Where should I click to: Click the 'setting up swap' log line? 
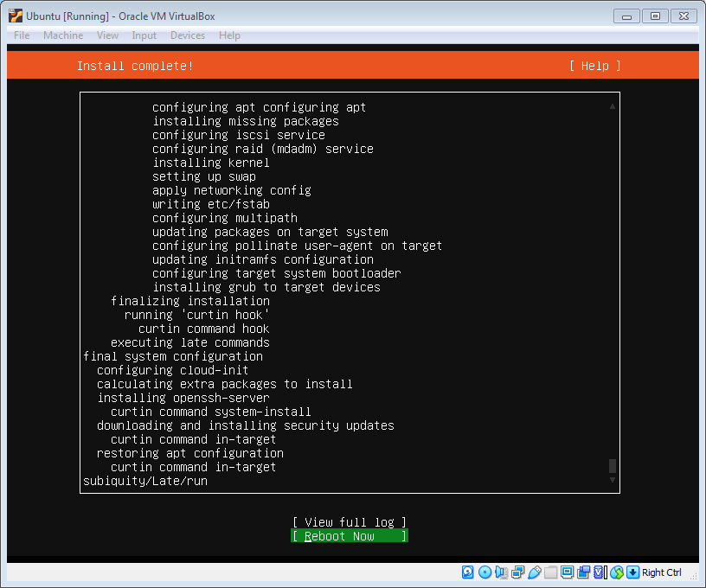point(204,176)
